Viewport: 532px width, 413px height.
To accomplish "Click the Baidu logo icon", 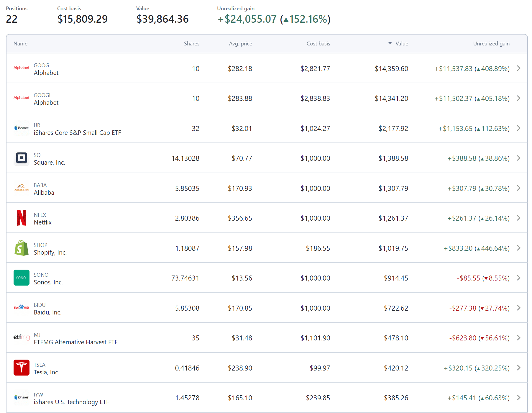I will click(x=22, y=307).
